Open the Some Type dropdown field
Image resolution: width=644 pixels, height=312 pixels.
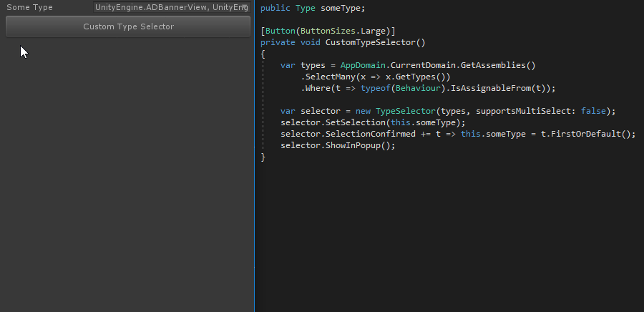pos(172,7)
